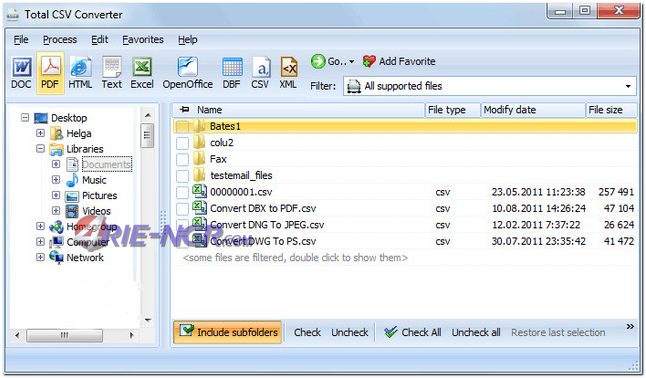Expand the Helga tree node
The height and width of the screenshot is (378, 646).
pyautogui.click(x=40, y=133)
